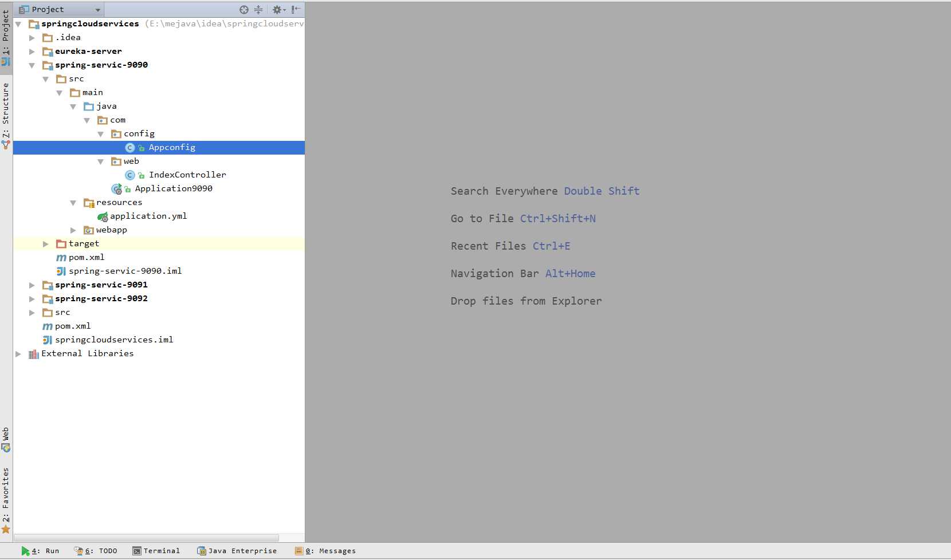The width and height of the screenshot is (951, 560).
Task: Collapse the config package
Action: pos(101,134)
